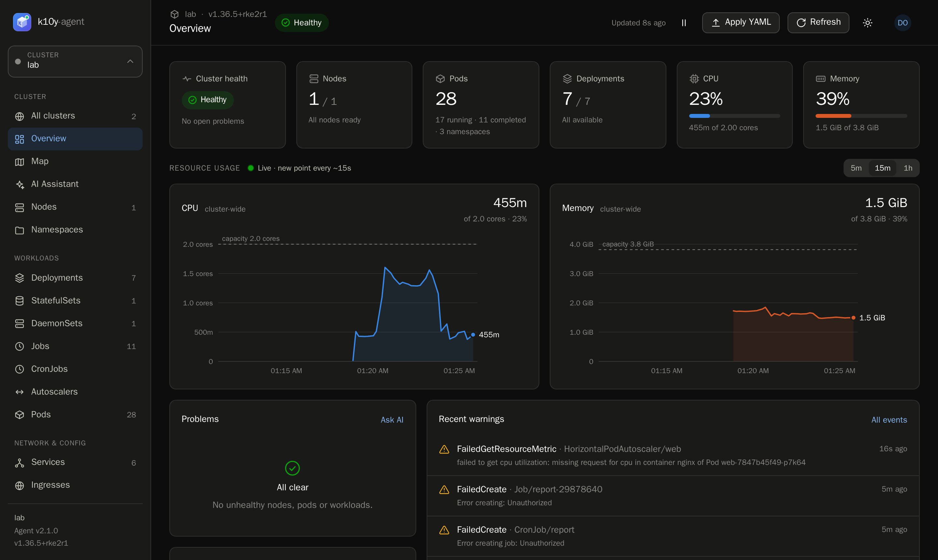Click the Autoscalers arrows icon
Image resolution: width=938 pixels, height=560 pixels.
(x=20, y=392)
